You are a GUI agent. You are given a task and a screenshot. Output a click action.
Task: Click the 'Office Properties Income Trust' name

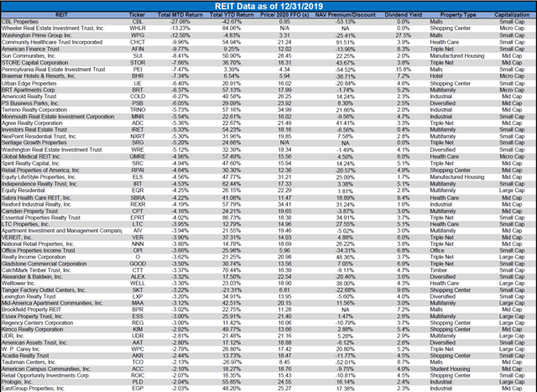pyautogui.click(x=39, y=250)
